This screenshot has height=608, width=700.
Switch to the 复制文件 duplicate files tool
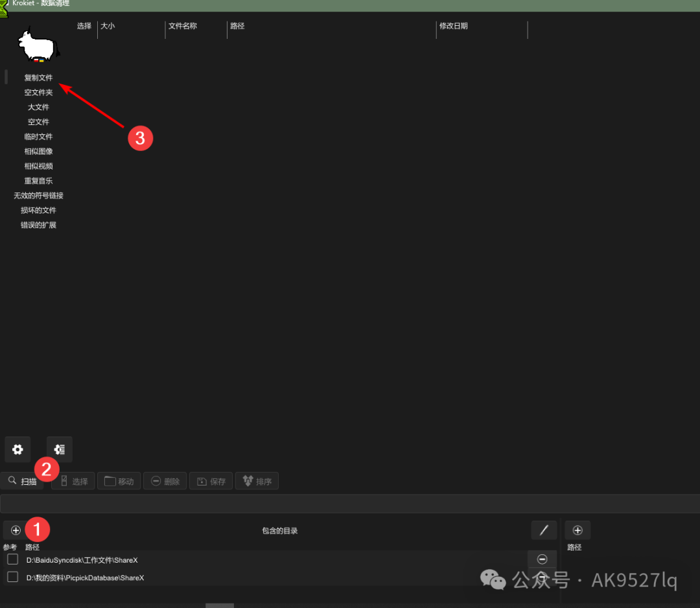tap(38, 78)
